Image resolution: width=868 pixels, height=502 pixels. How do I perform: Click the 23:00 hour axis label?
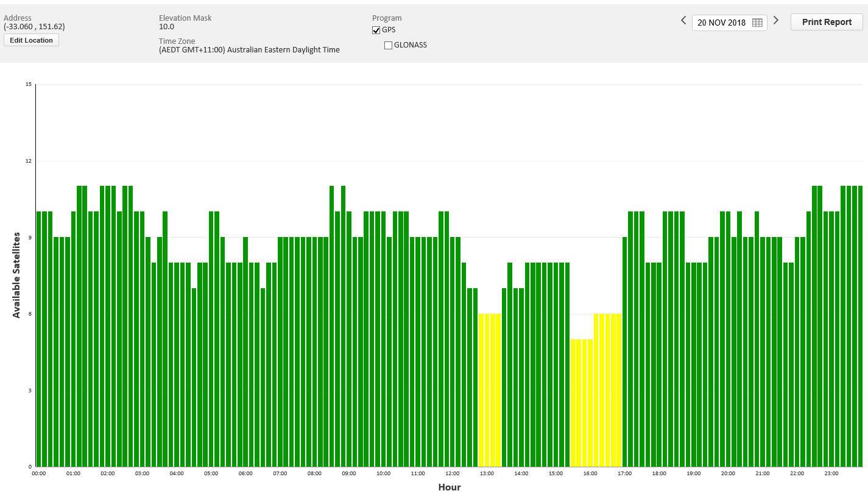(831, 473)
